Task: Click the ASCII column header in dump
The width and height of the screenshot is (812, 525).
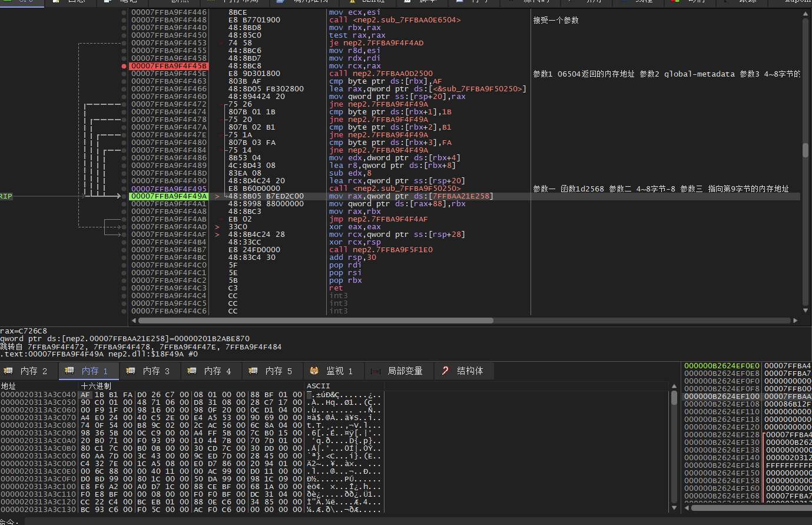Action: coord(318,386)
